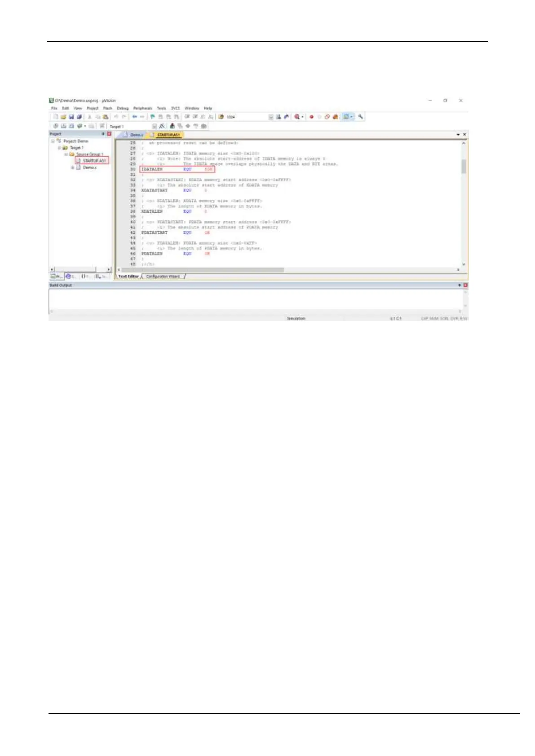535x756 pixels.
Task: Pin the Project panel with pushpin
Action: [103, 134]
